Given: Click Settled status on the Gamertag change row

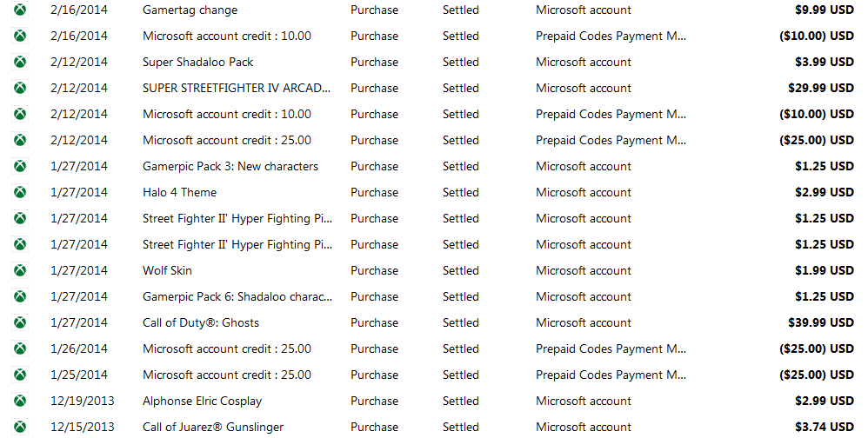Looking at the screenshot, I should point(461,10).
